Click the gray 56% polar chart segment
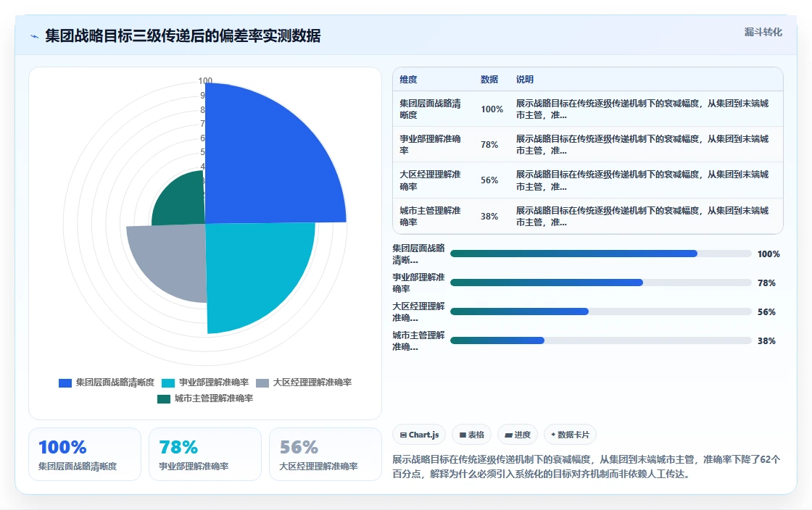The width and height of the screenshot is (812, 510). coord(171,259)
